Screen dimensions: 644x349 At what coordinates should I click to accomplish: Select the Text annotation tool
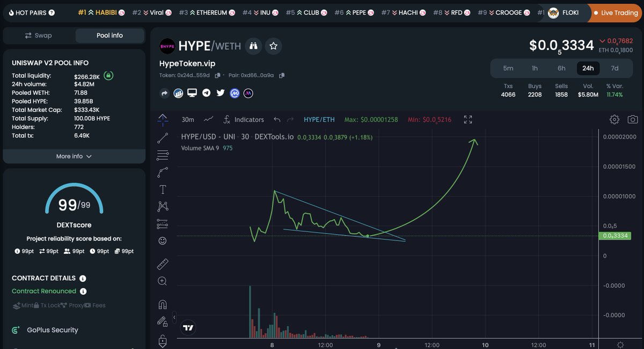(x=163, y=190)
